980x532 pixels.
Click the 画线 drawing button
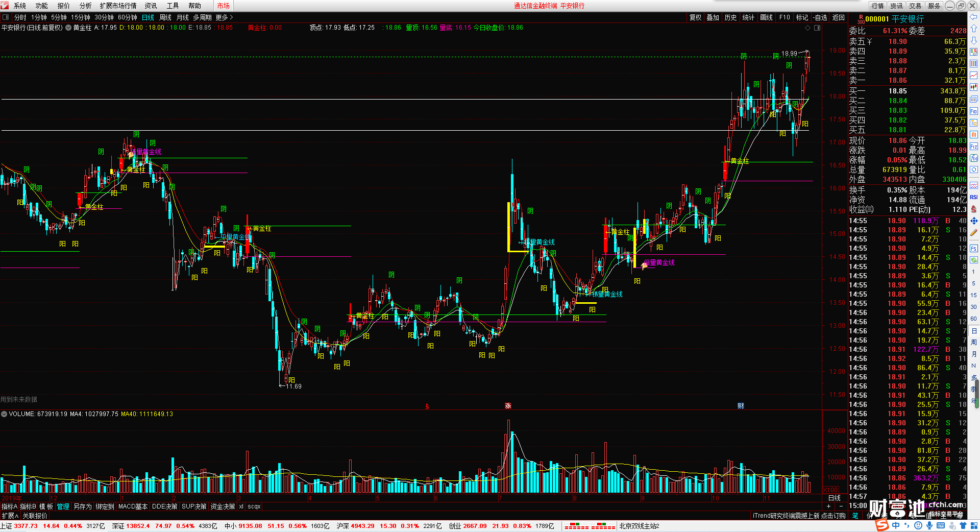tap(766, 17)
